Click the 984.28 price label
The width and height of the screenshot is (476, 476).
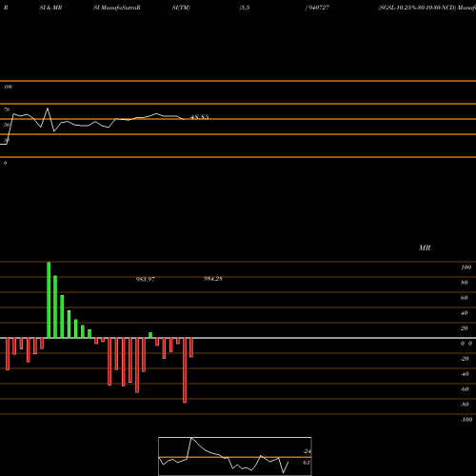point(213,279)
